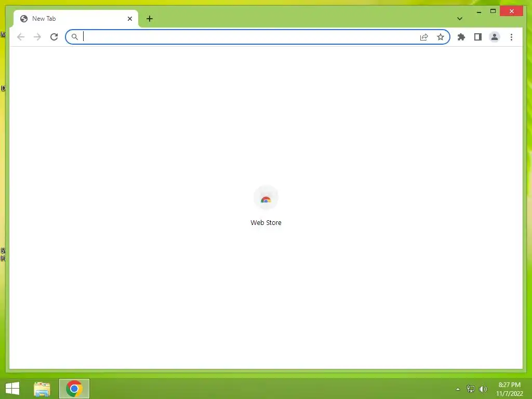Click the search magnifier in address bar
This screenshot has height=399, width=532.
pos(75,37)
